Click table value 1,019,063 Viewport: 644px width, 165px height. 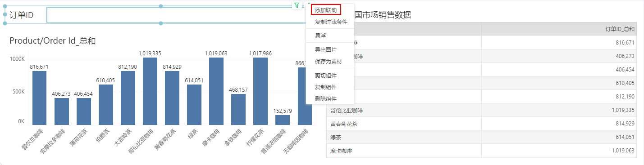[x=623, y=151]
